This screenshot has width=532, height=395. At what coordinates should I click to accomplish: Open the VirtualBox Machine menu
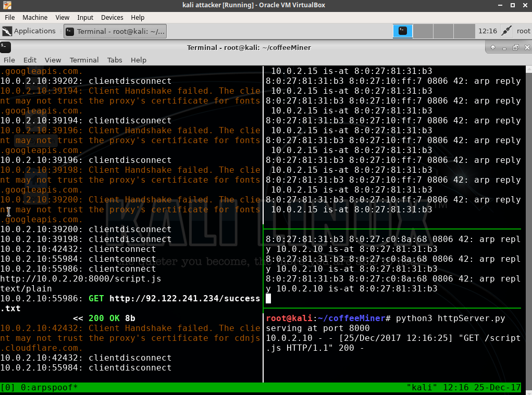coord(35,18)
